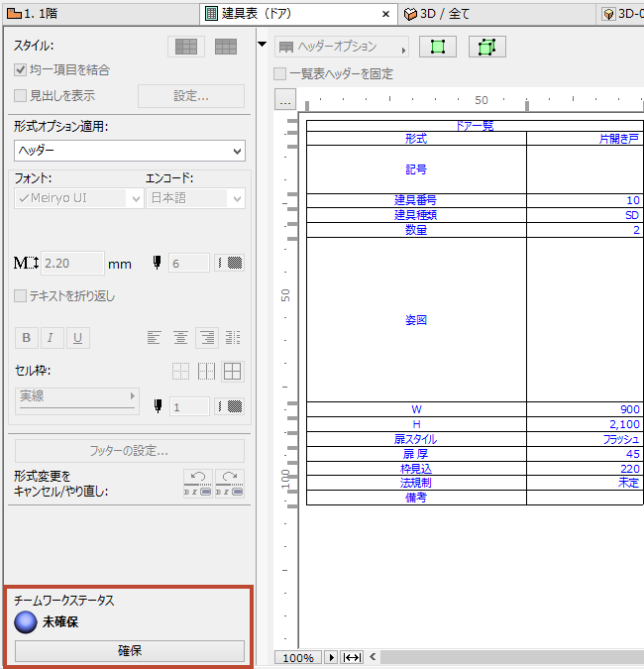This screenshot has height=669, width=644.
Task: Toggle freeze schedule header checkbox
Action: (279, 73)
